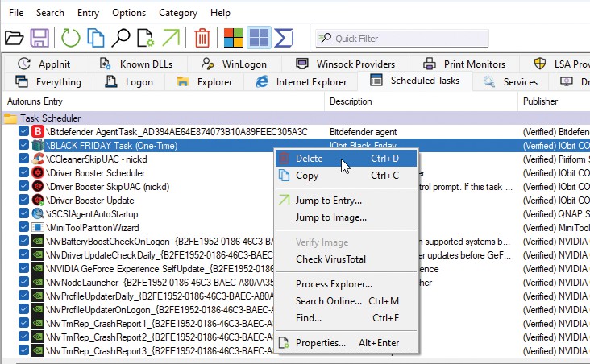Screen dimensions: 590x364
Task: Uncheck the BLACK FRIDAY Task checkbox
Action: point(23,145)
